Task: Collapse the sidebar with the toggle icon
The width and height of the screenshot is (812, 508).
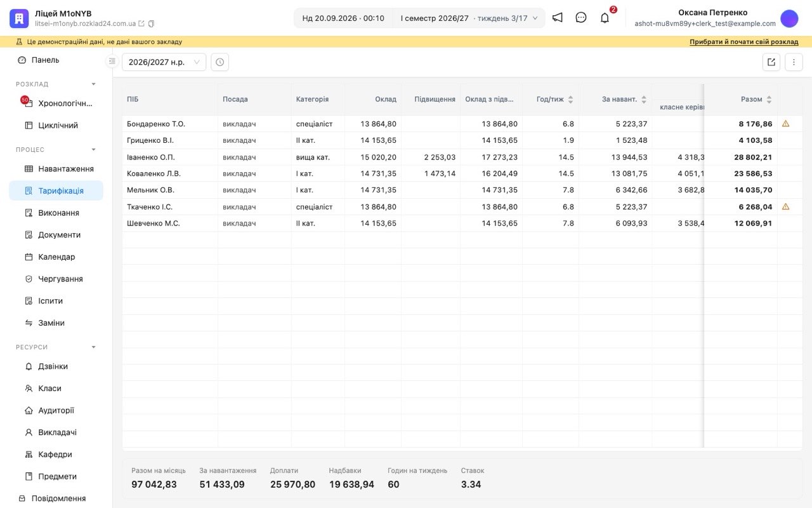Action: coord(112,62)
